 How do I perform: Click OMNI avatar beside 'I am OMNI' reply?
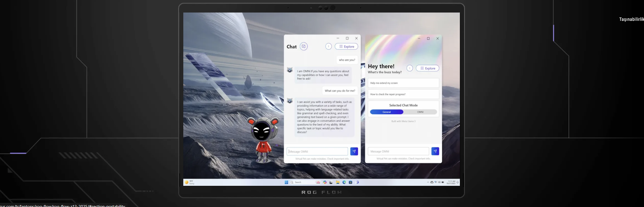click(x=290, y=70)
